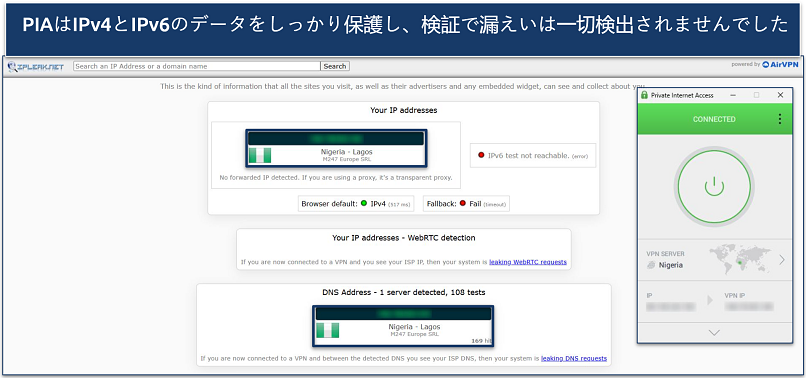Click the Nigeria flag in IP addresses box

(260, 155)
